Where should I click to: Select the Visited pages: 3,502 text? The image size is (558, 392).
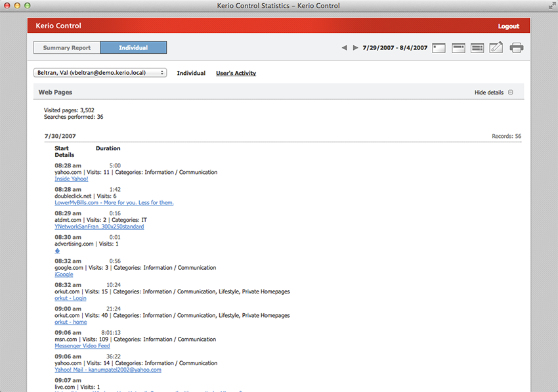tap(69, 110)
